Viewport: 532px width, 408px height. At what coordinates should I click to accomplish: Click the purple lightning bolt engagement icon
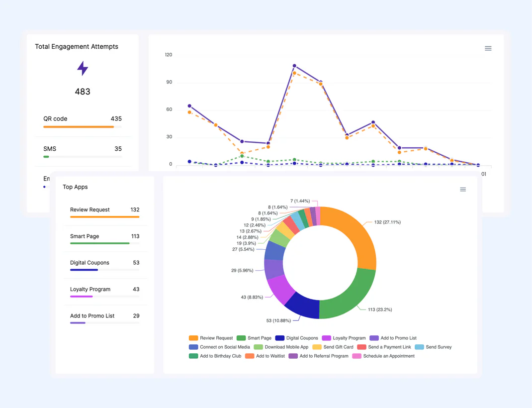(x=83, y=68)
